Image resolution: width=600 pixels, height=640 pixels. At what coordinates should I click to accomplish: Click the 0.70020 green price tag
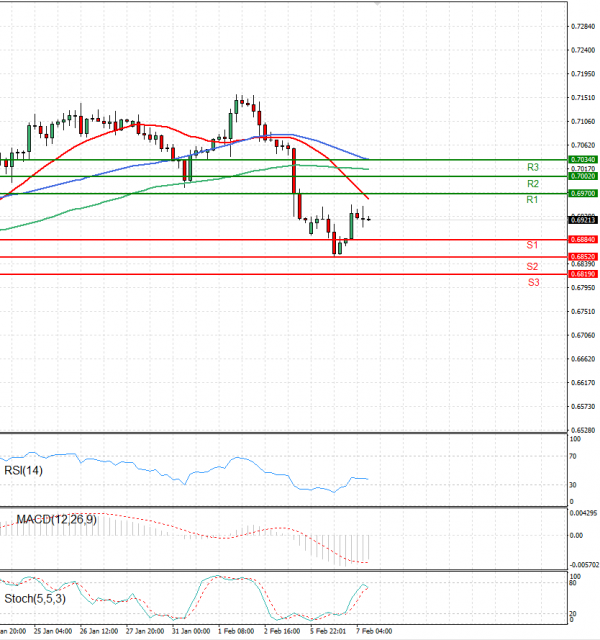582,176
